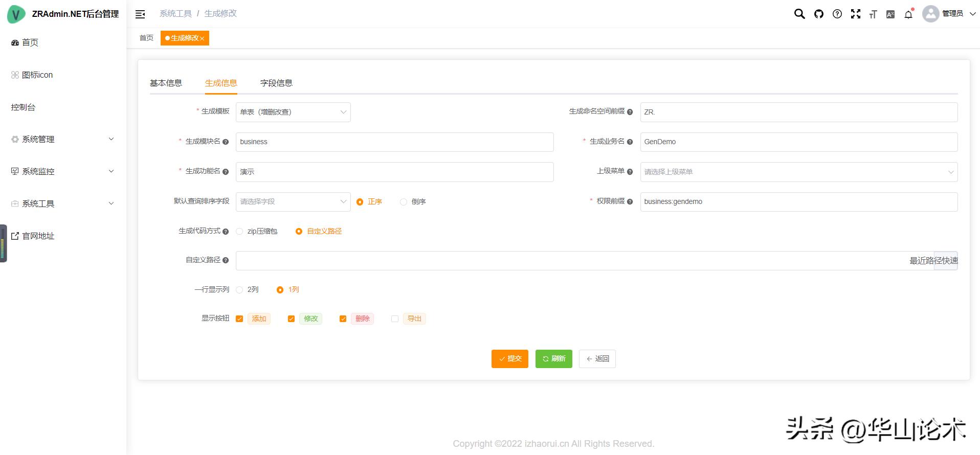This screenshot has height=455, width=980.
Task: Click the 生成业务名 input field
Action: click(799, 142)
